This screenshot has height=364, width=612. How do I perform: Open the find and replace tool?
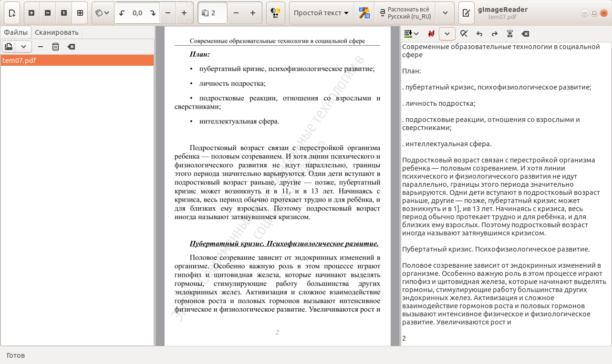point(464,34)
